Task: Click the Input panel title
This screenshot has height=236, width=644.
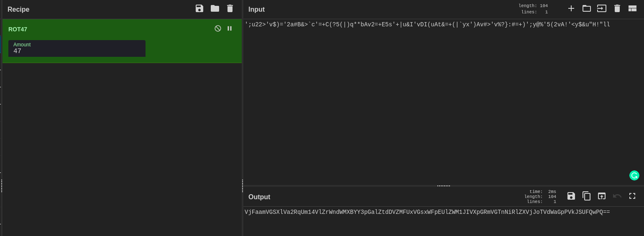Action: (256, 9)
